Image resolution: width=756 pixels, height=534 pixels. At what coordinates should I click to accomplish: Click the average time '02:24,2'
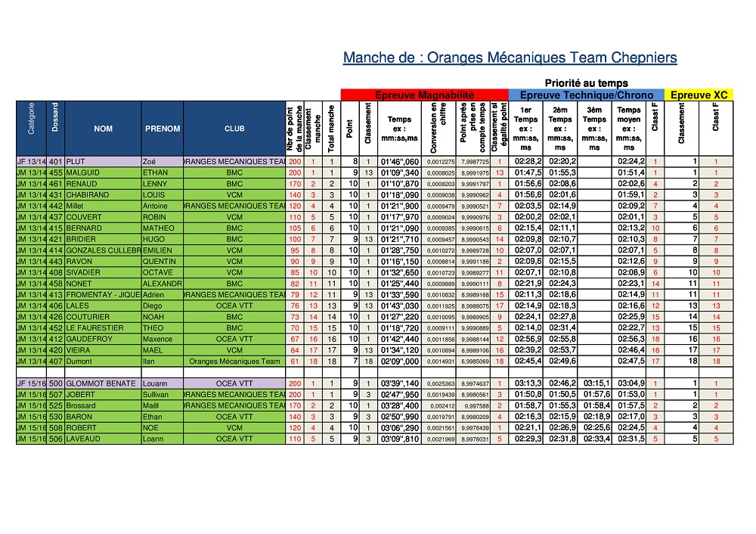point(629,162)
